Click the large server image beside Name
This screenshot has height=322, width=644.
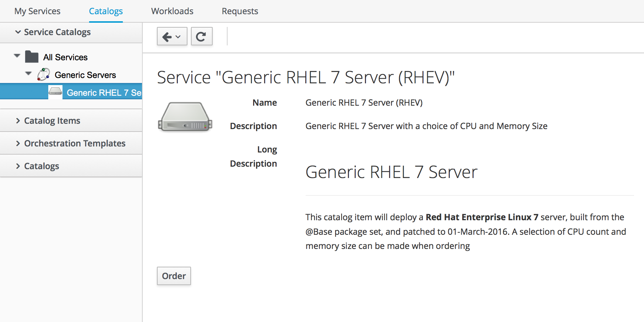[x=185, y=117]
